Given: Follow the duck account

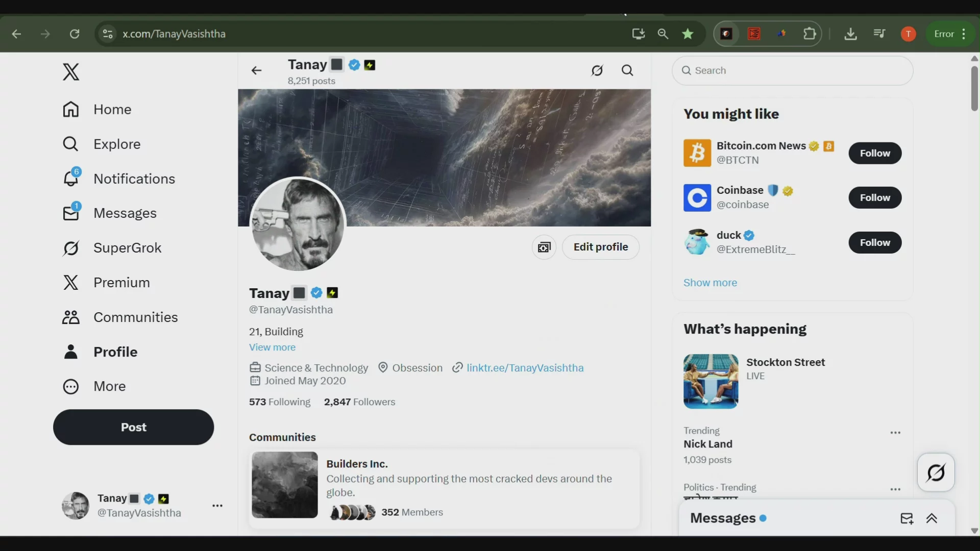Looking at the screenshot, I should tap(874, 242).
